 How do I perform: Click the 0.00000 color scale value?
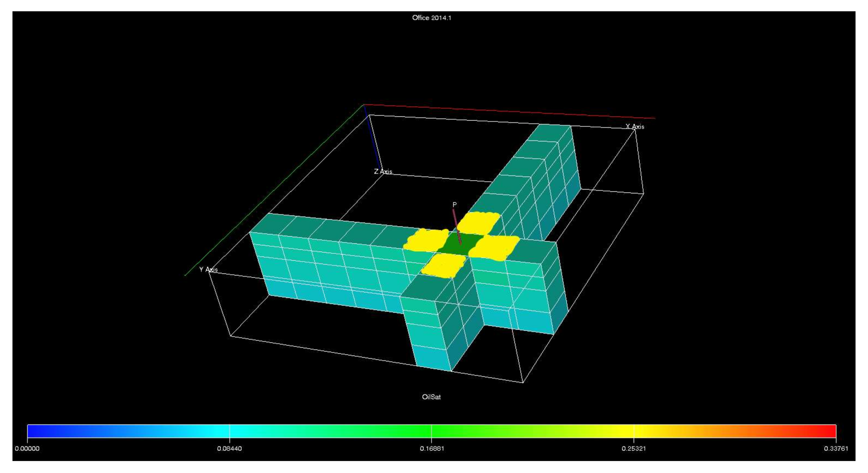click(27, 448)
